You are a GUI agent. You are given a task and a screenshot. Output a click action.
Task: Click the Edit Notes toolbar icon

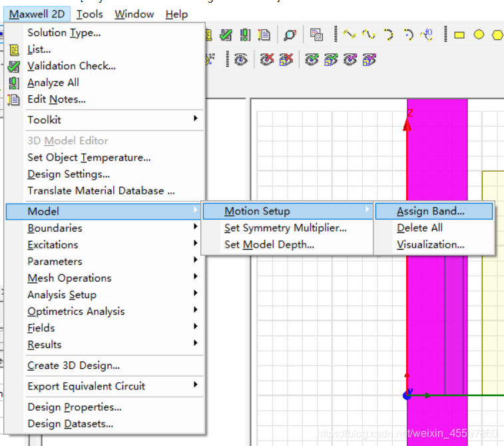tap(264, 35)
